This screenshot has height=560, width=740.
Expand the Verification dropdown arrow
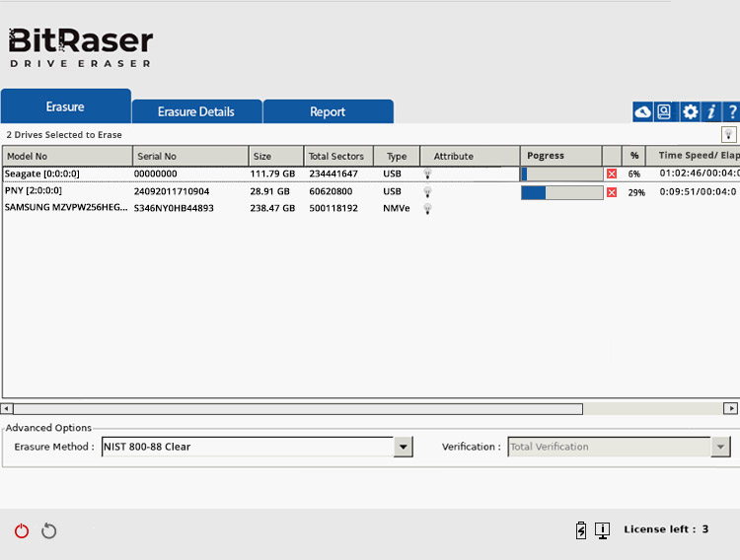720,447
